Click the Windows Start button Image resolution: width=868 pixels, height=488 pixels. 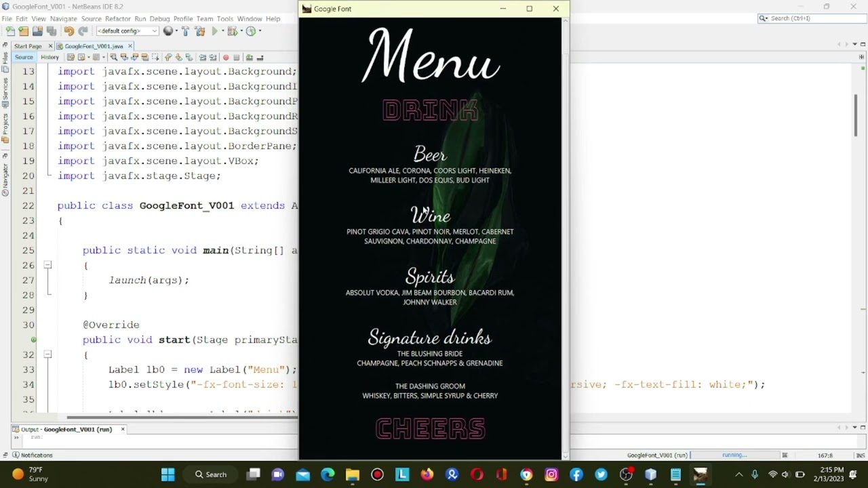pyautogui.click(x=167, y=474)
